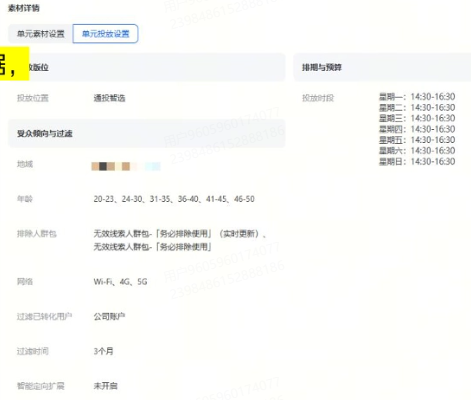Image resolution: width=471 pixels, height=400 pixels.
Task: Select the 单元投放设置 tab
Action: click(x=105, y=34)
